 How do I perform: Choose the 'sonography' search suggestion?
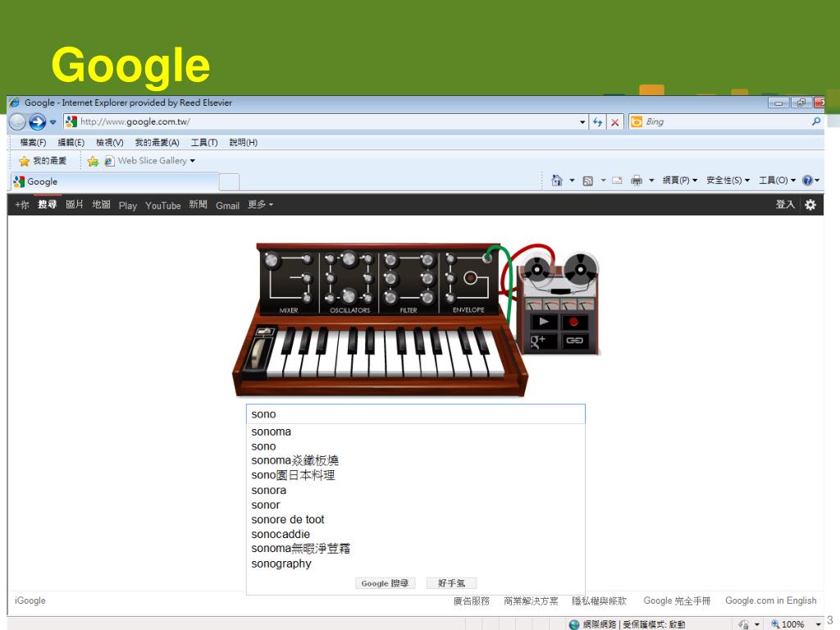[x=281, y=564]
